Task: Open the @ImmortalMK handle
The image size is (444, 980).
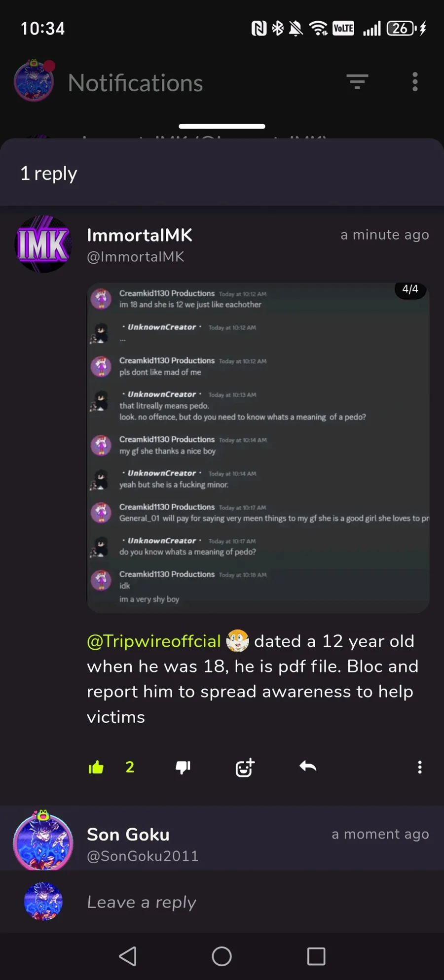Action: (x=136, y=257)
